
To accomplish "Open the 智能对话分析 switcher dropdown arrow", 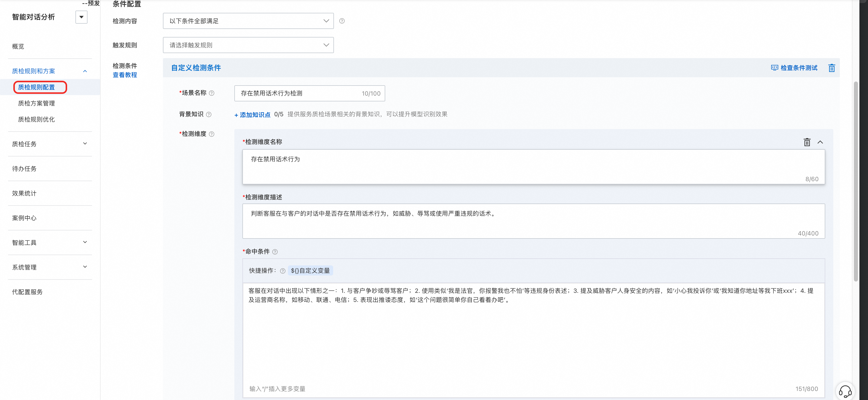I will point(81,17).
